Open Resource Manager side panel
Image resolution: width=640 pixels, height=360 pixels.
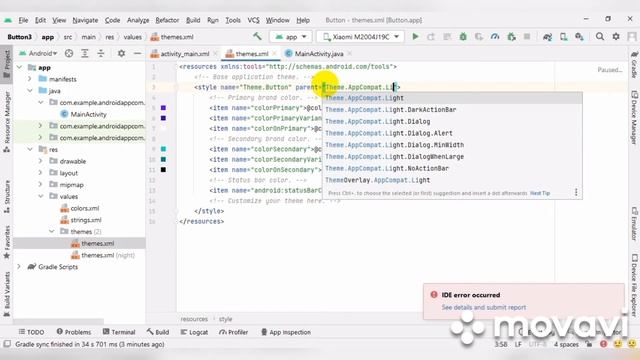pyautogui.click(x=7, y=122)
